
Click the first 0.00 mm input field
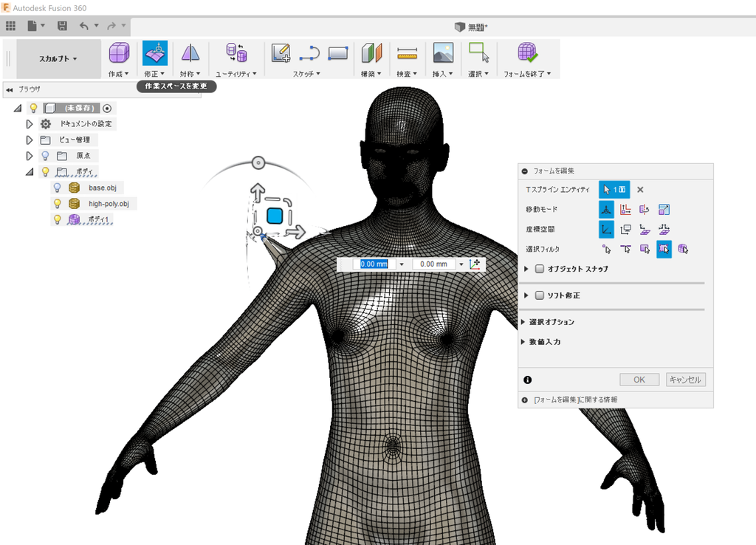pyautogui.click(x=374, y=264)
